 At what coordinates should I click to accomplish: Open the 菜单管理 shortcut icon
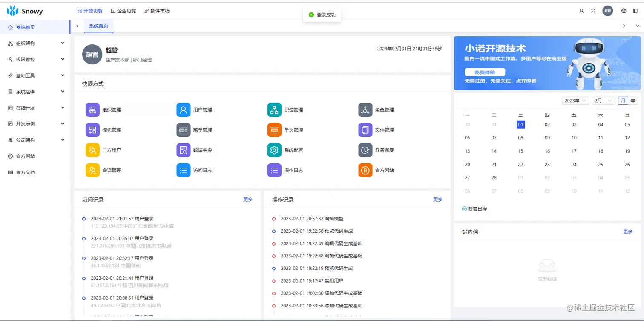coord(183,130)
